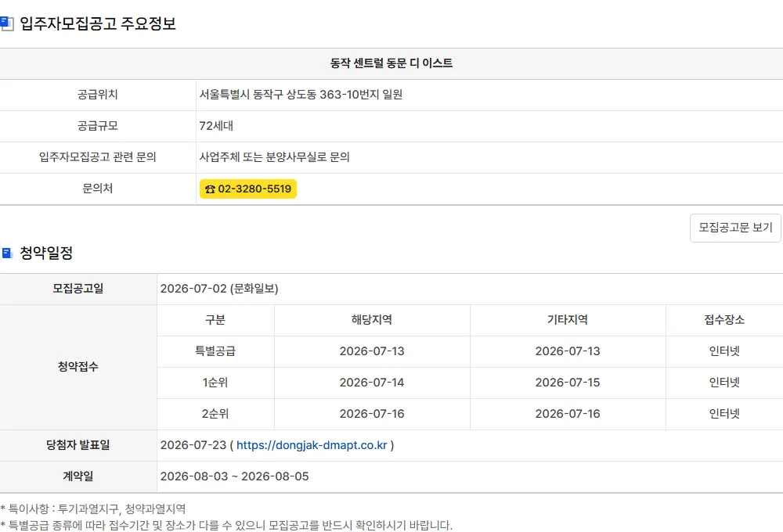Click the 해당지역 column header
Image resolution: width=783 pixels, height=532 pixels.
point(371,320)
